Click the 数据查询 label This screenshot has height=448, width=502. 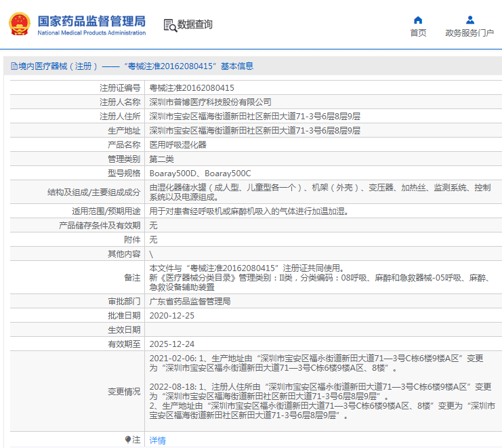pyautogui.click(x=194, y=24)
